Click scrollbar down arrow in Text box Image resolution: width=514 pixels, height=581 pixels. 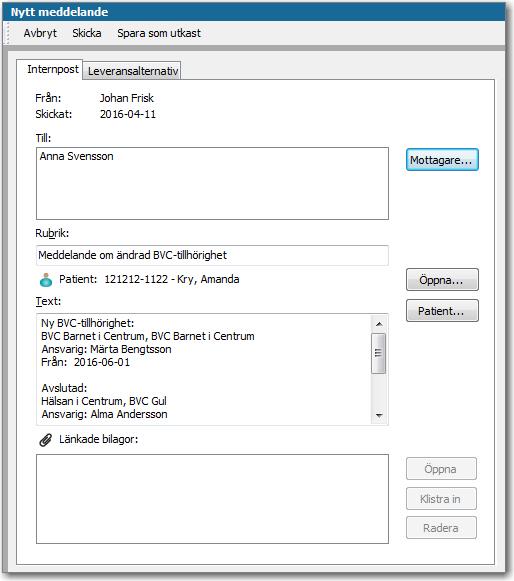[x=379, y=415]
